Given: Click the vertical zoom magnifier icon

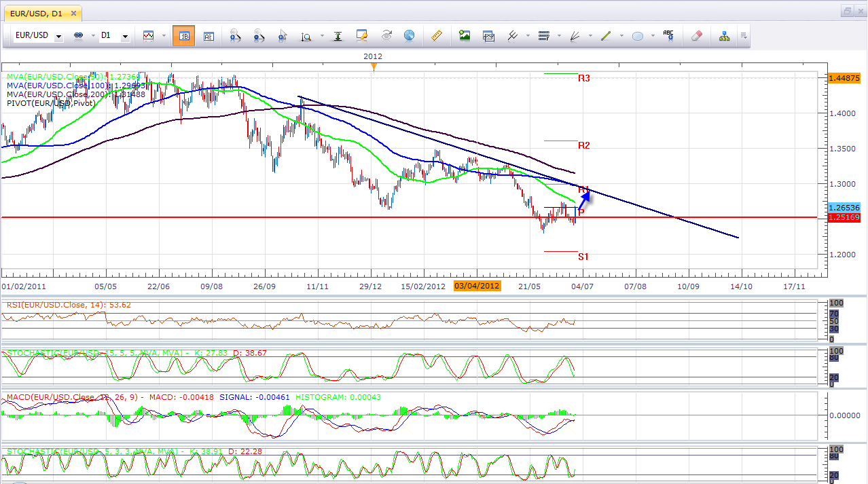Looking at the screenshot, I should [306, 36].
